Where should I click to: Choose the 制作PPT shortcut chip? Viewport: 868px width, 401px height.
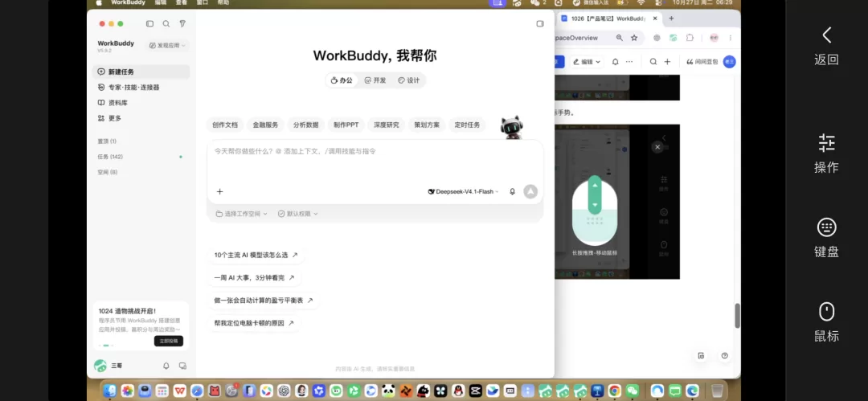(346, 125)
